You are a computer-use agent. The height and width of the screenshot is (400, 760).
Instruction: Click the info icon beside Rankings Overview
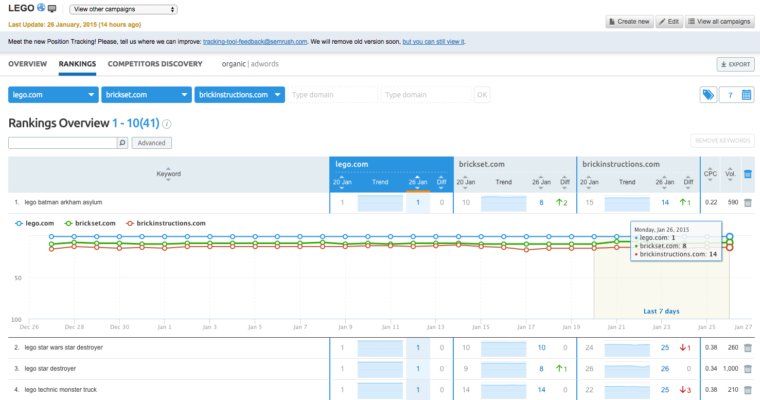(x=167, y=124)
